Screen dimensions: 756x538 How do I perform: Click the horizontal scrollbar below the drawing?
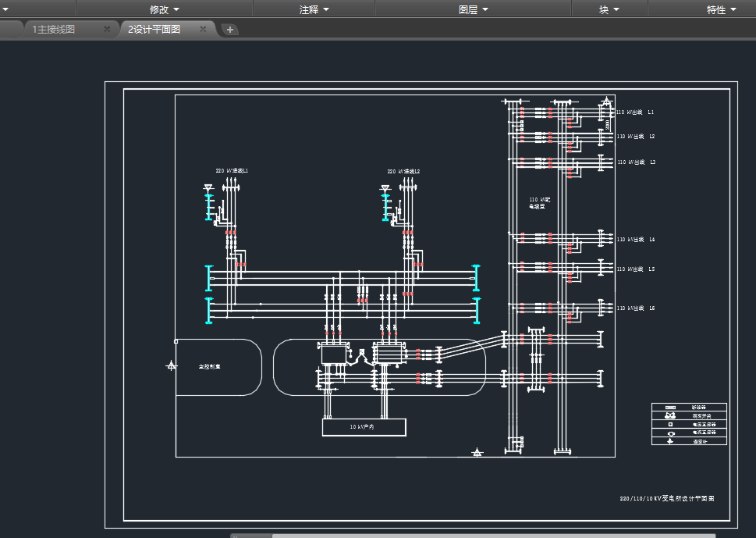point(493,536)
